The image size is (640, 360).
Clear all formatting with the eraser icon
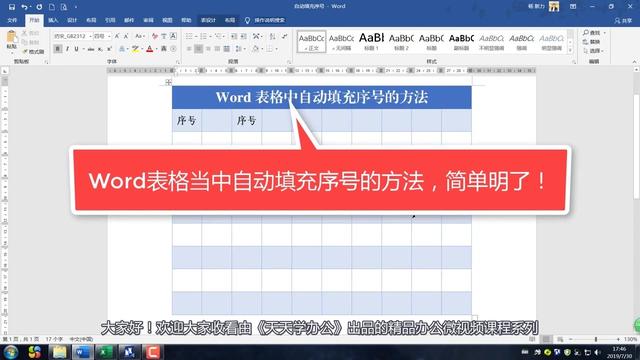155,36
